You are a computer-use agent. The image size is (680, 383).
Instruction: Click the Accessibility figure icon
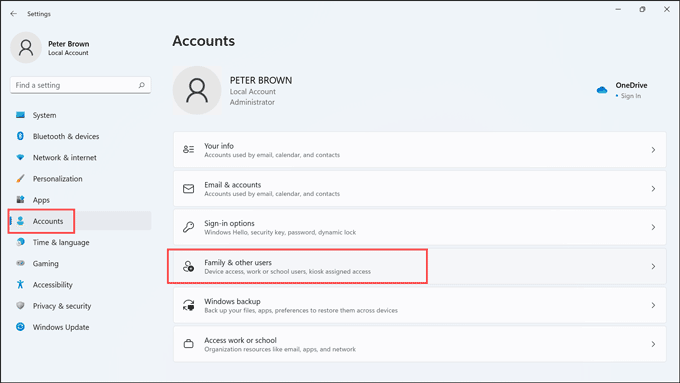click(x=20, y=285)
